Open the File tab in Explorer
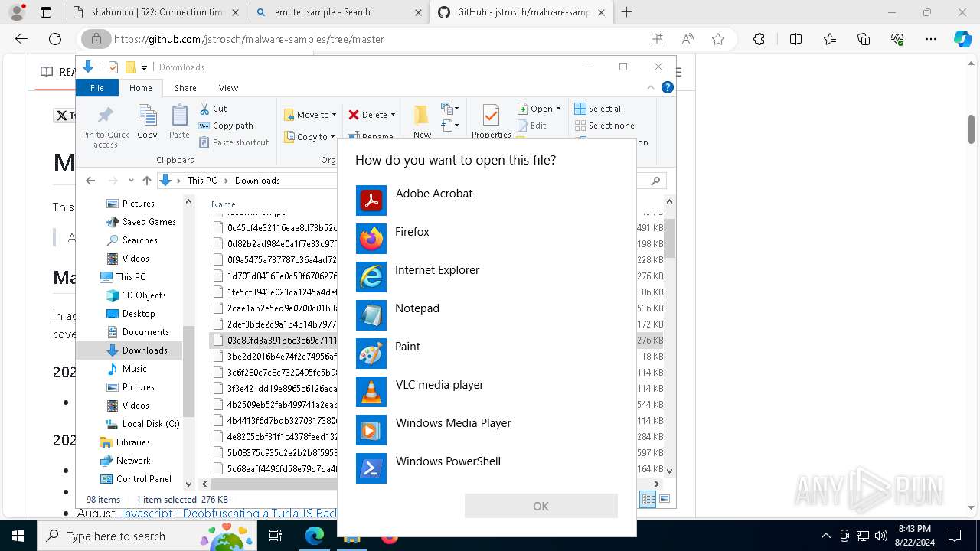 [x=97, y=88]
